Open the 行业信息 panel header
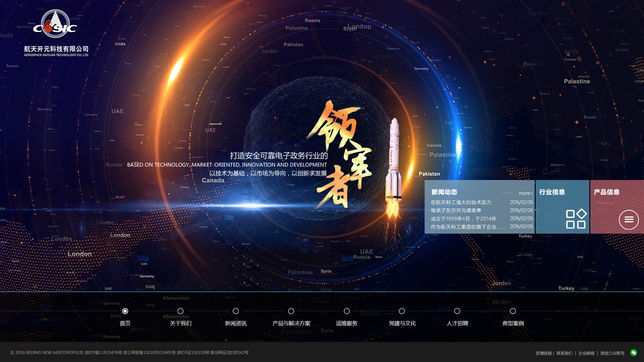 (x=552, y=192)
